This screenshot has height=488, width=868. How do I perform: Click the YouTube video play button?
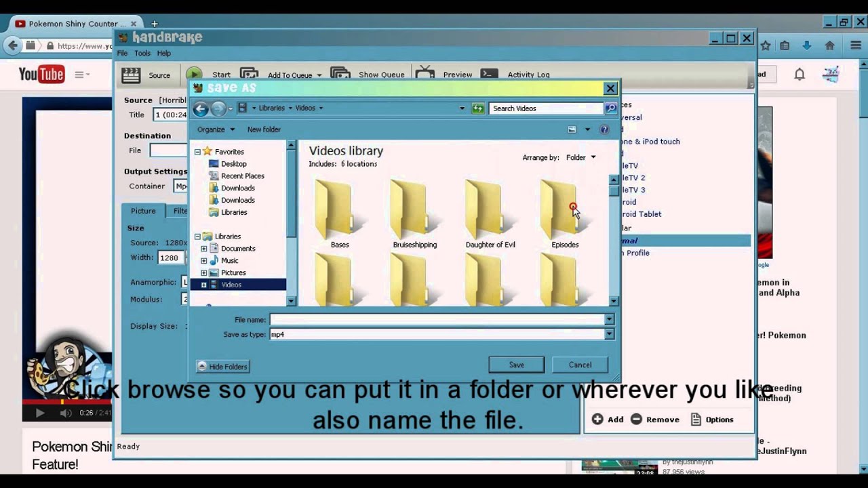[x=39, y=413]
